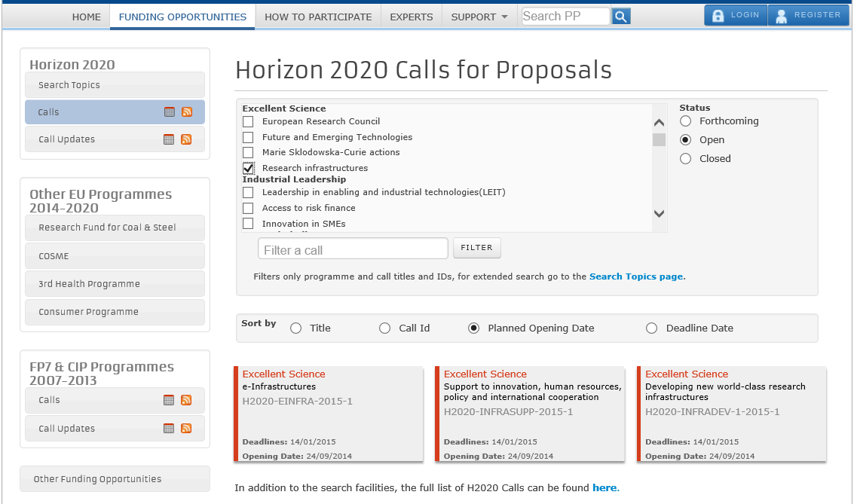Open calendar icon in FP7 & CIP Calls row
854x504 pixels.
[169, 400]
